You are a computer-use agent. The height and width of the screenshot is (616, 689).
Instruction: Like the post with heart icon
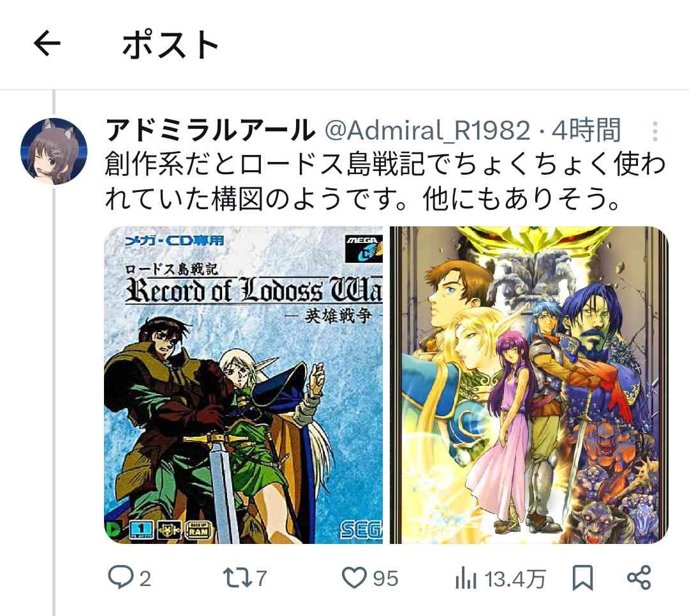click(354, 577)
